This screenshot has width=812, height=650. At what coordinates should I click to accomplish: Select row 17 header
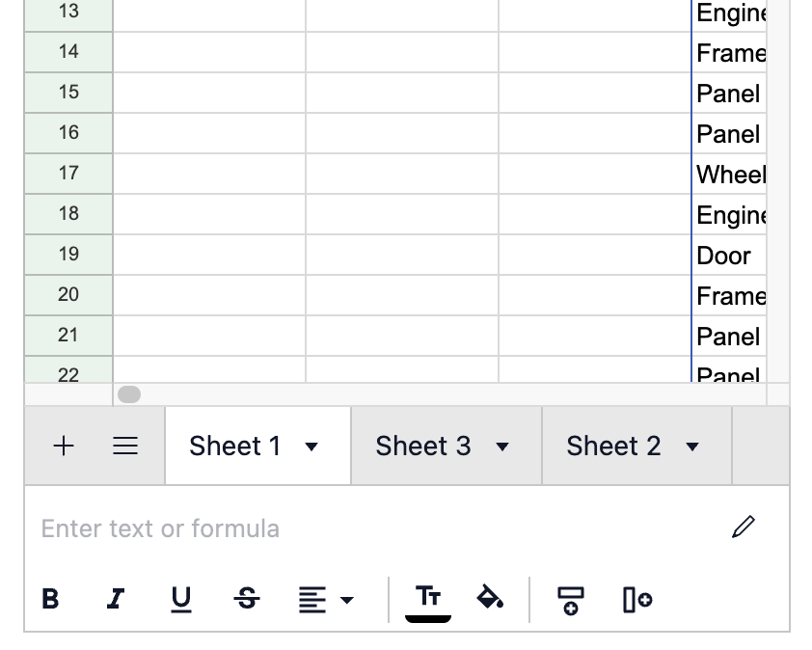click(x=68, y=174)
